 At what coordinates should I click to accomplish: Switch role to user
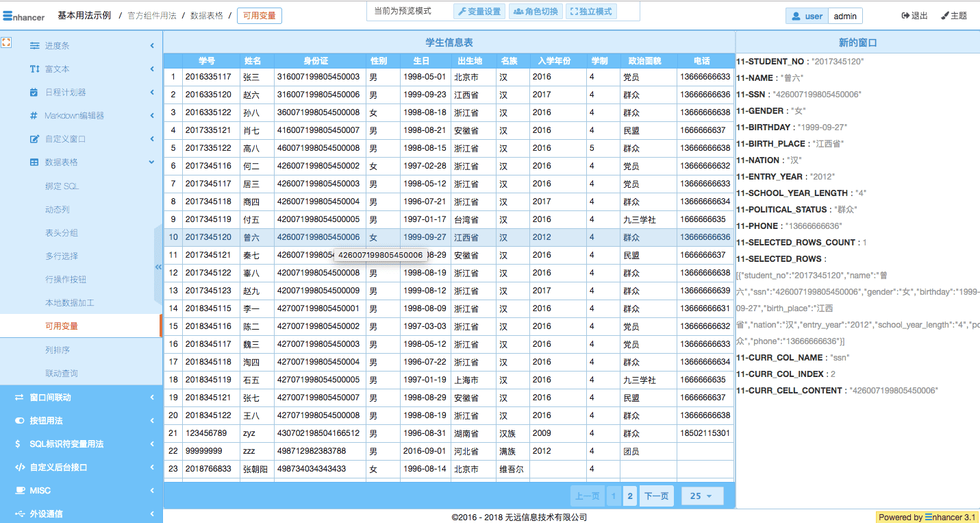[x=807, y=16]
